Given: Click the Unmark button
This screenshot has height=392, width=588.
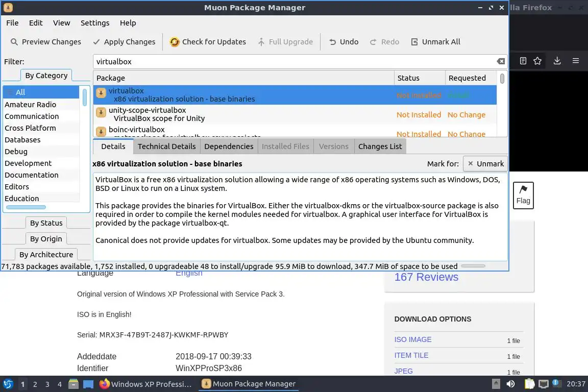Looking at the screenshot, I should (x=485, y=163).
